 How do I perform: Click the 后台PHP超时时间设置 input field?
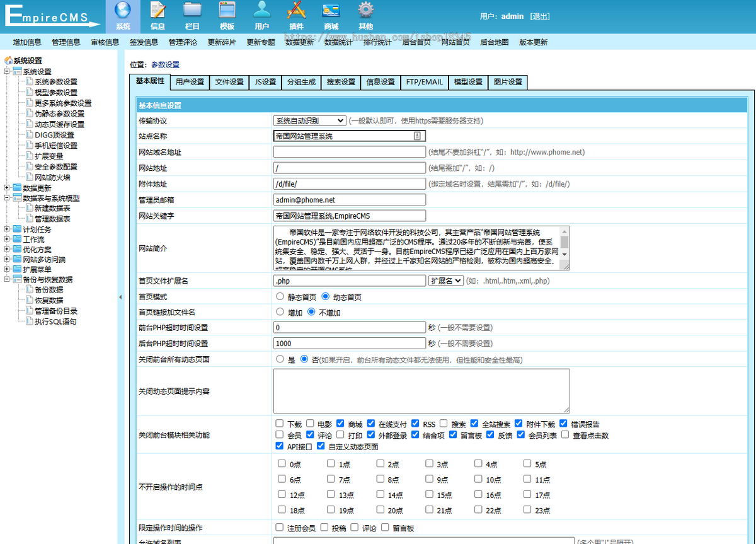(350, 344)
